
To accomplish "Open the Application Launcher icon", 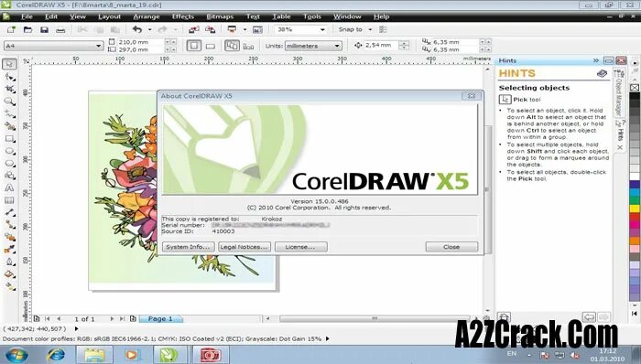I will pos(233,30).
